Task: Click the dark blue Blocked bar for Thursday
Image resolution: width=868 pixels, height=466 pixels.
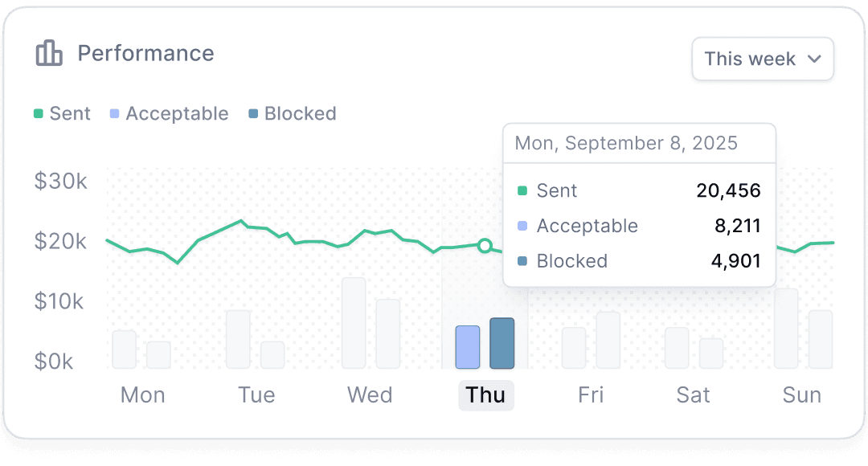Action: pos(502,343)
